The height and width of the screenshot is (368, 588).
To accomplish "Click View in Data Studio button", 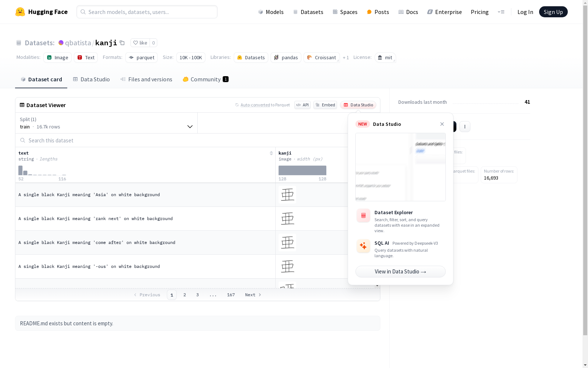I will [x=400, y=272].
